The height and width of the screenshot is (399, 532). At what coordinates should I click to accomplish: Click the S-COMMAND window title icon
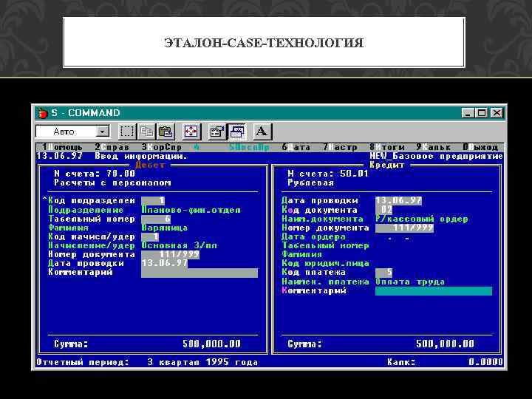coord(43,113)
